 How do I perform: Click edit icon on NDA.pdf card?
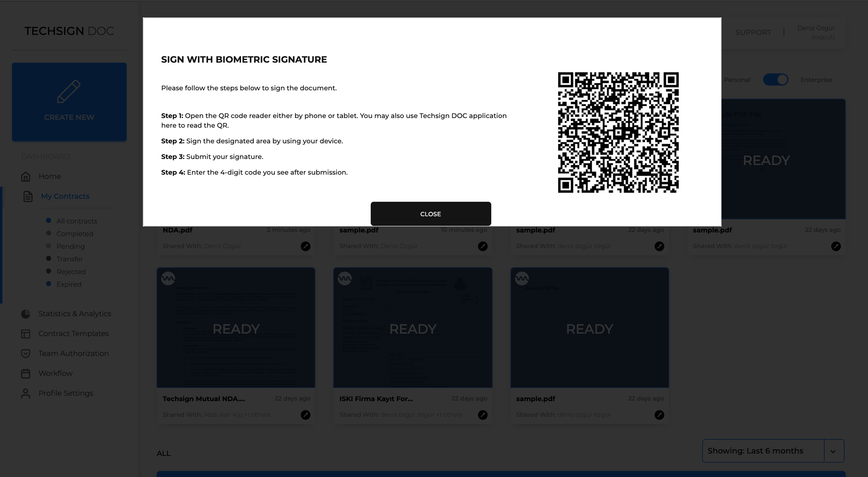pos(305,246)
